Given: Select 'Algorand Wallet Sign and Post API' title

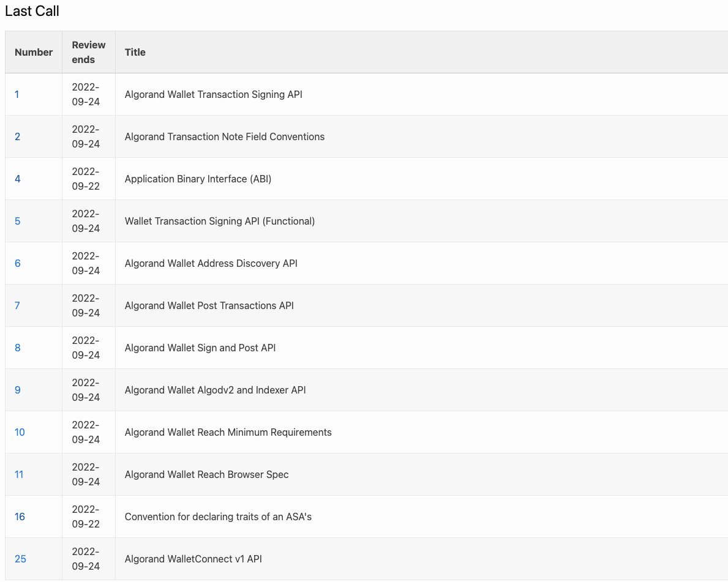Looking at the screenshot, I should coord(200,348).
